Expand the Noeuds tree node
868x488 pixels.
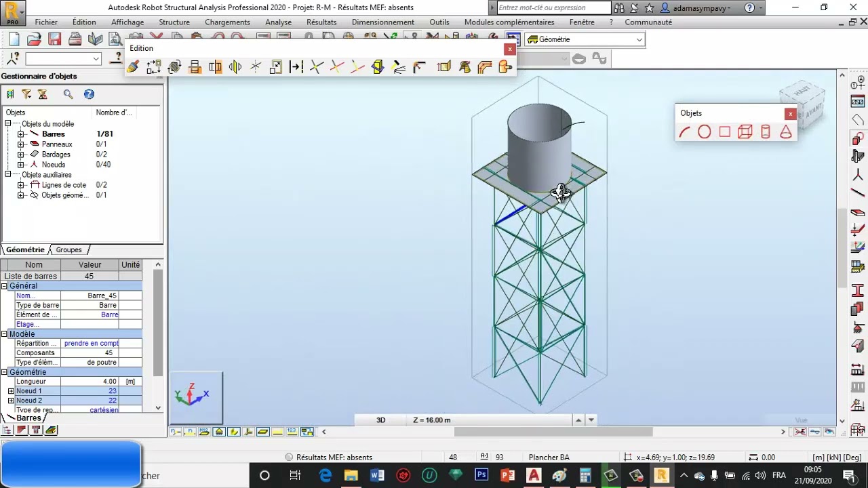coord(21,165)
